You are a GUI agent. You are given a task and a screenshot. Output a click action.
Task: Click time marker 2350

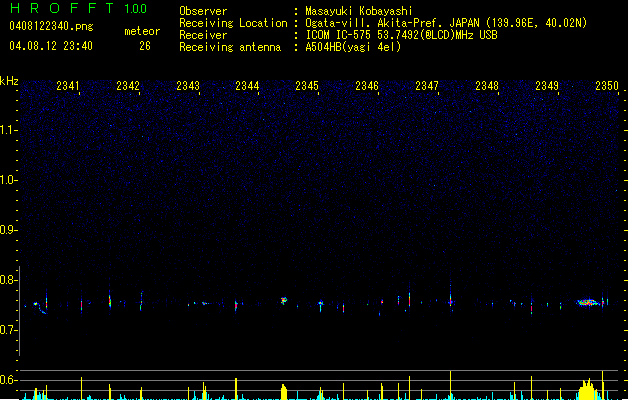(x=607, y=86)
